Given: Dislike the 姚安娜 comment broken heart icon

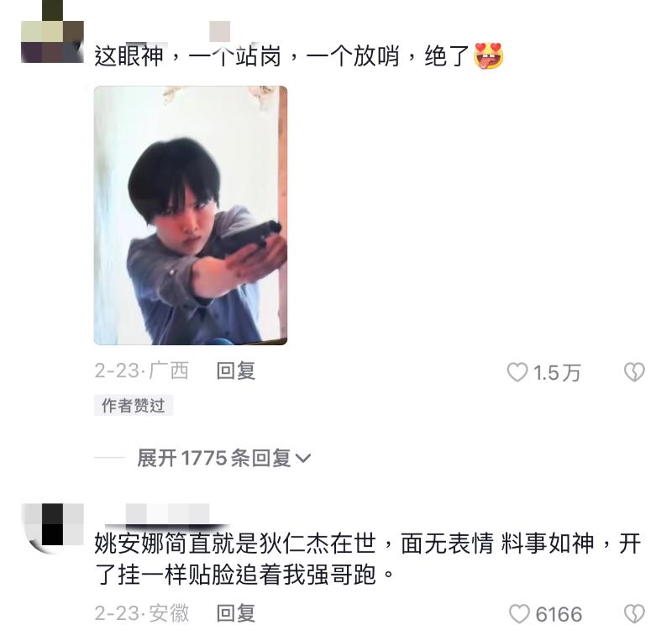Looking at the screenshot, I should coord(634,614).
